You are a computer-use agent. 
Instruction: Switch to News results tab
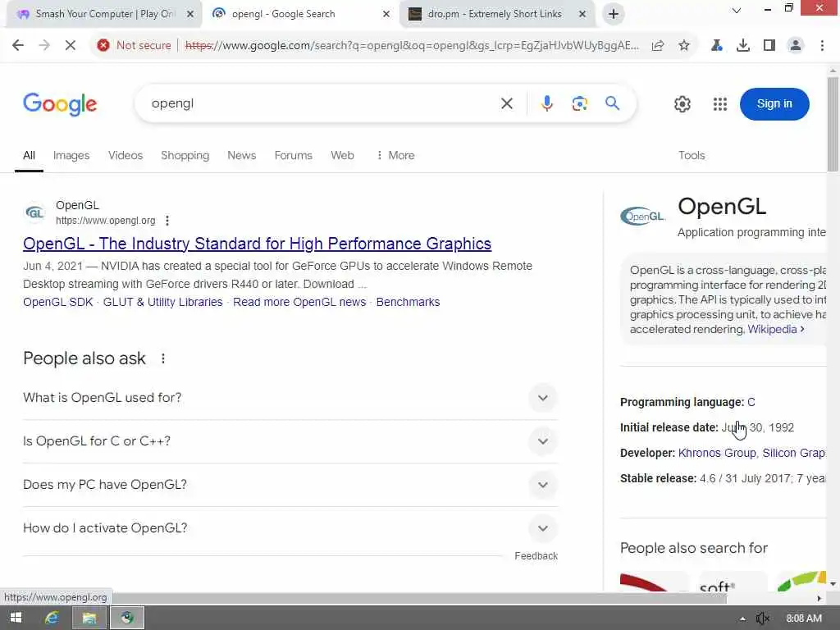242,155
